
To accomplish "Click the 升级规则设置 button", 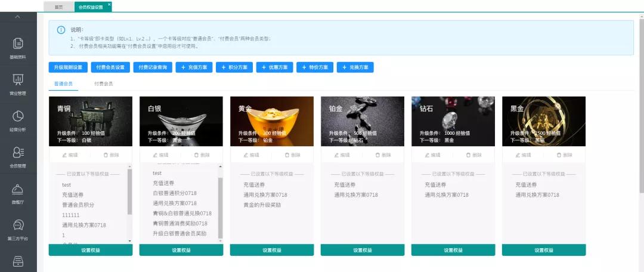I will point(68,67).
